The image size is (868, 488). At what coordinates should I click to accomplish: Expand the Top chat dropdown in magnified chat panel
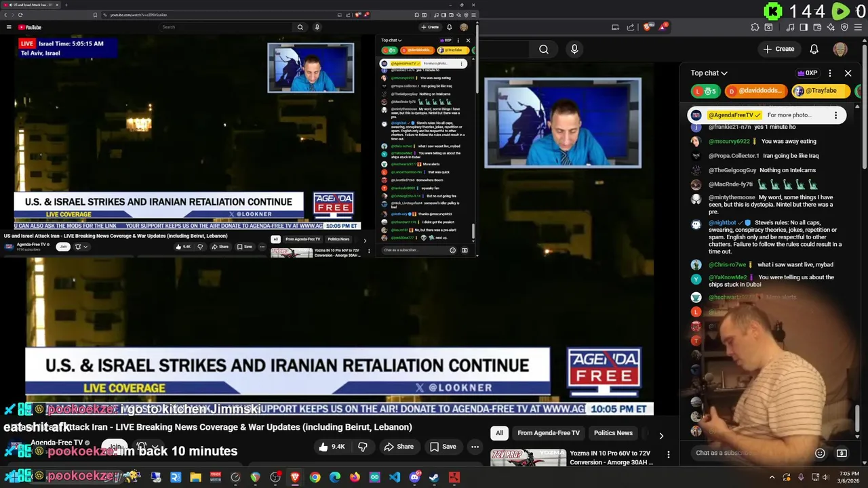coord(709,73)
